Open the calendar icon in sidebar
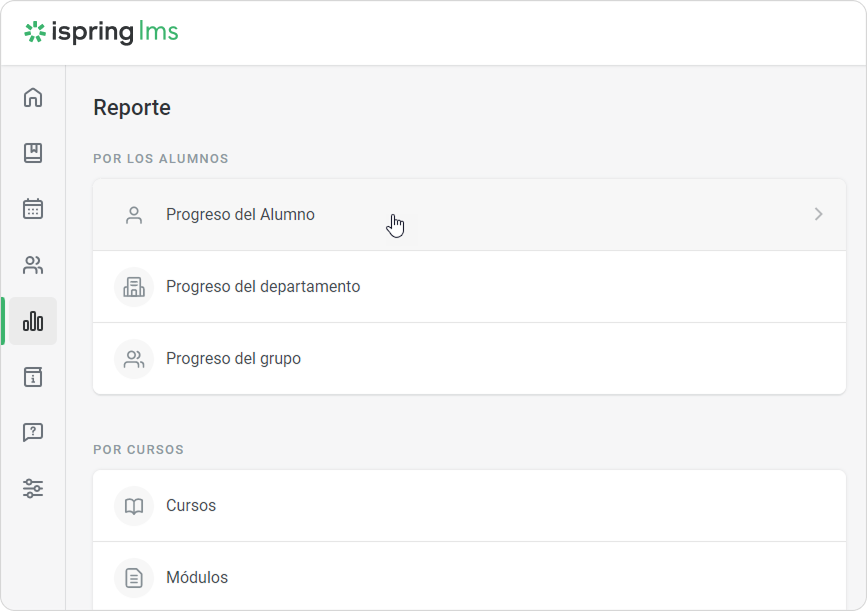The image size is (867, 611). pos(33,209)
